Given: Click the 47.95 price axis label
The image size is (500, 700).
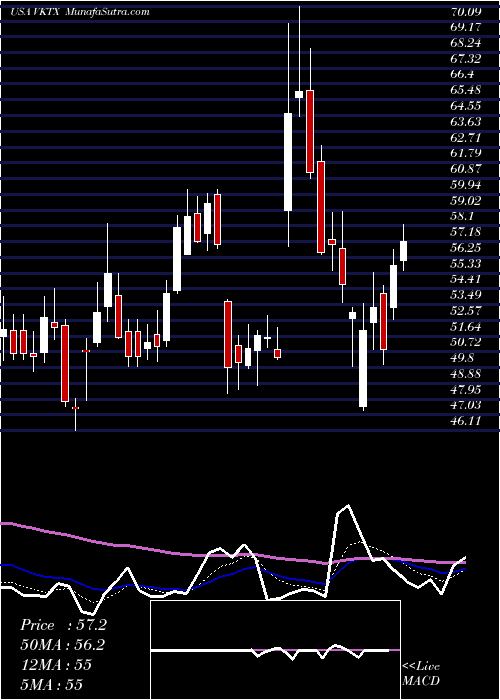Looking at the screenshot, I should (x=466, y=389).
